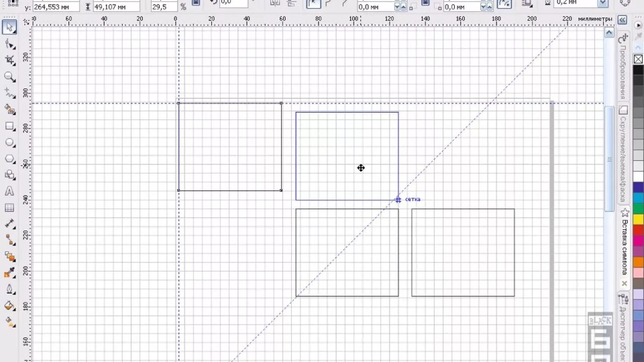The height and width of the screenshot is (362, 644).
Task: Select the Dimension tool
Action: point(9,224)
